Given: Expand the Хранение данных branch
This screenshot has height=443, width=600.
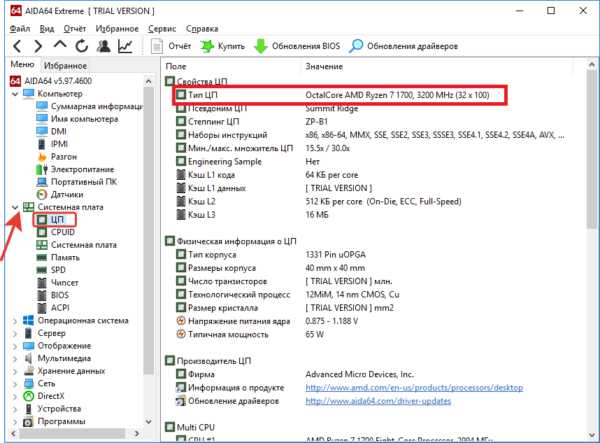Looking at the screenshot, I should (x=15, y=371).
